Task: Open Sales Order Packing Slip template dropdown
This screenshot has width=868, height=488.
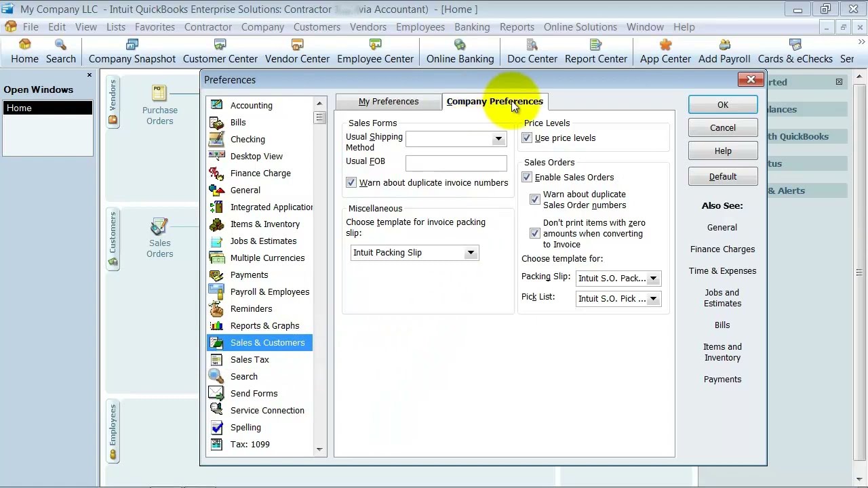Action: click(653, 279)
